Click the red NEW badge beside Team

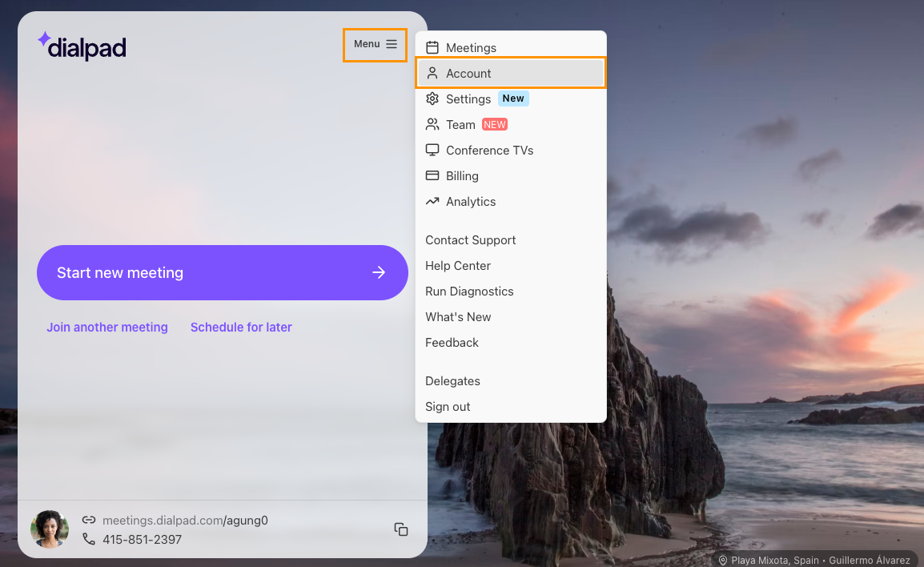click(x=494, y=124)
